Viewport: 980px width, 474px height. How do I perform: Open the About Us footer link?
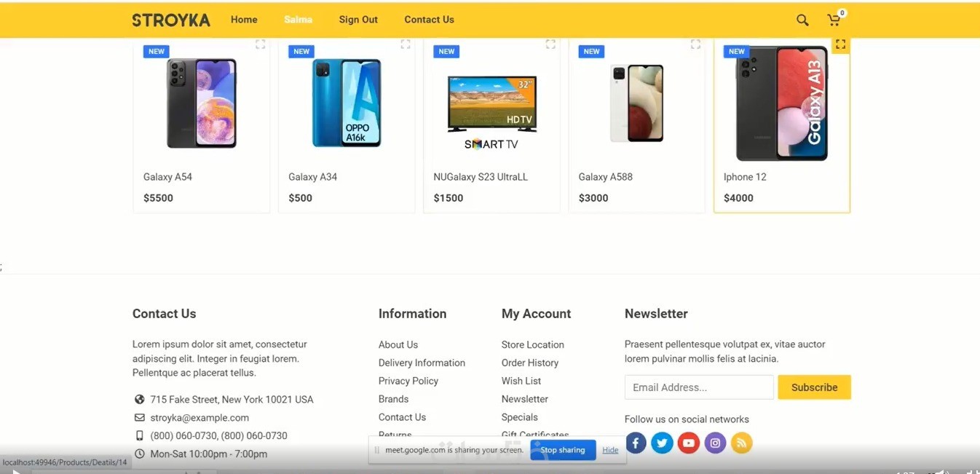coord(398,344)
